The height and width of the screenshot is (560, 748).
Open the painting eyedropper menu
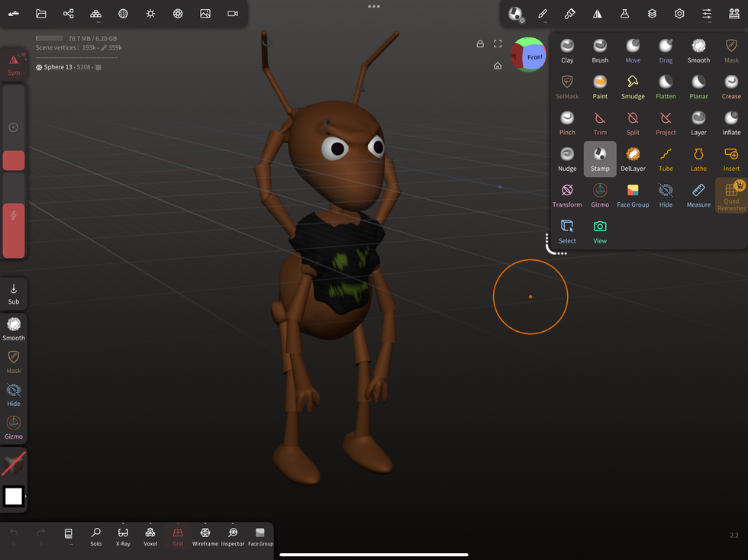[x=569, y=14]
